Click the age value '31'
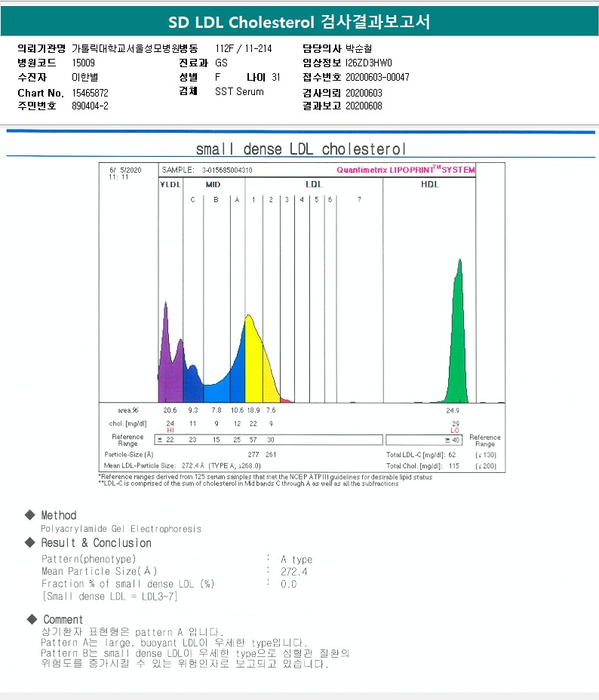This screenshot has width=599, height=700. click(276, 77)
